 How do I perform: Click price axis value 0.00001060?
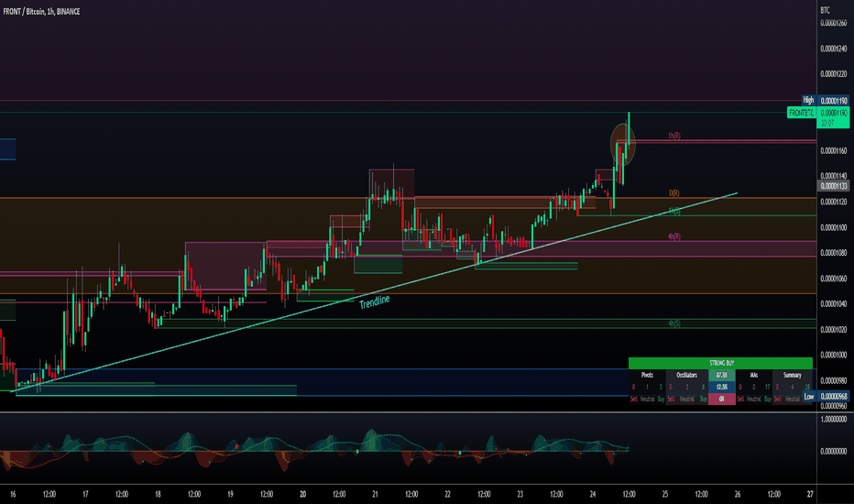pos(834,279)
